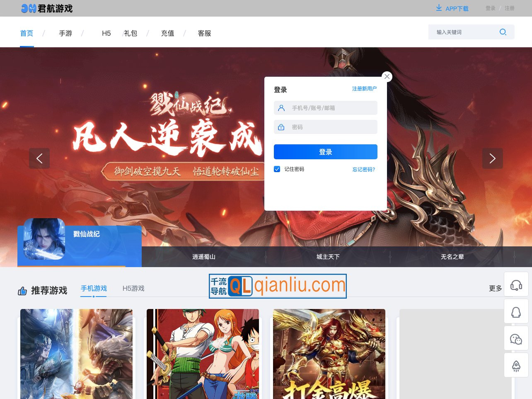Switch to the H5游戏 tab
Screen dimensions: 532x399
[133, 288]
